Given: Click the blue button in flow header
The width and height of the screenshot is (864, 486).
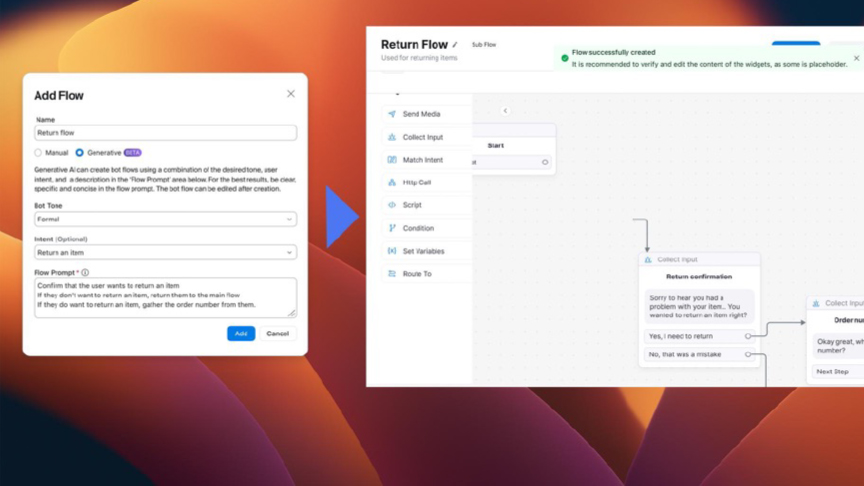Looking at the screenshot, I should point(796,43).
